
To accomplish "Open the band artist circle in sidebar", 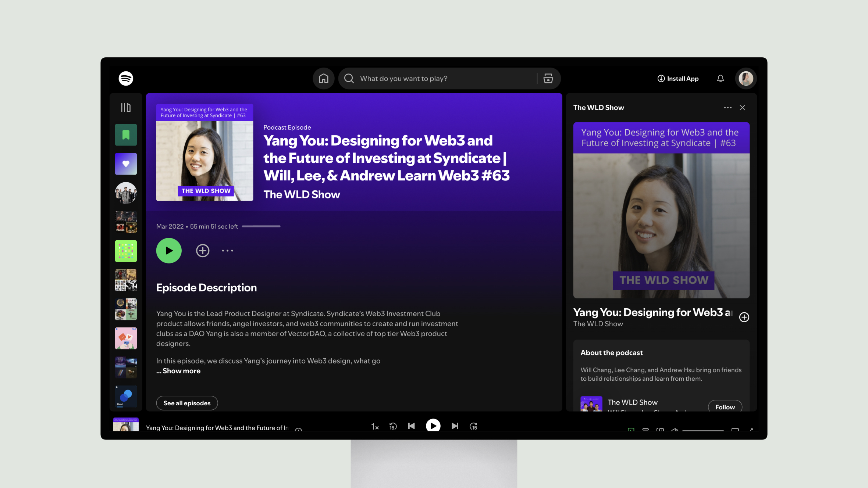I will coord(126,193).
